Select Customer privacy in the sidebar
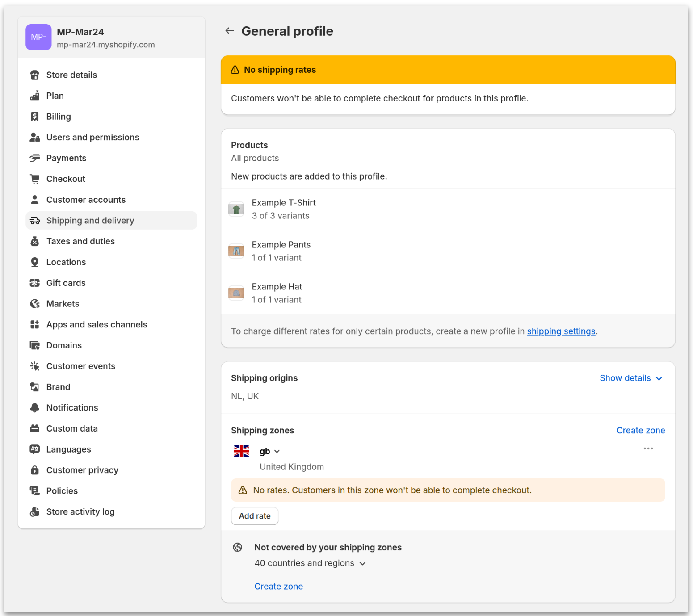This screenshot has height=616, width=693. tap(82, 470)
